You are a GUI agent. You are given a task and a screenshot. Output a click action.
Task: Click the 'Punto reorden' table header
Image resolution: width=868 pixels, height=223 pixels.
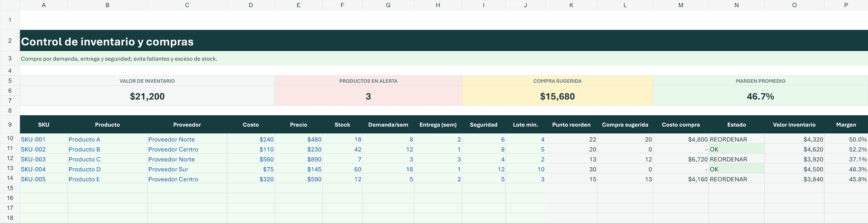click(571, 125)
